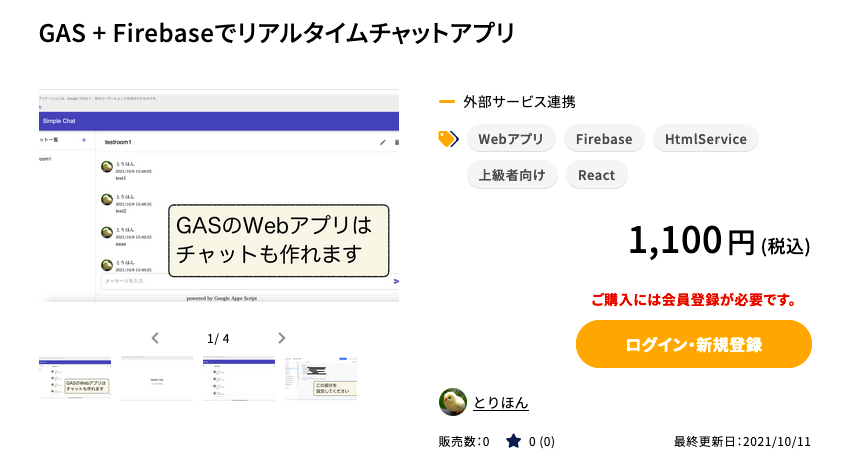Open the とりほん author profile link
Image resolution: width=843 pixels, height=473 pixels.
(501, 403)
